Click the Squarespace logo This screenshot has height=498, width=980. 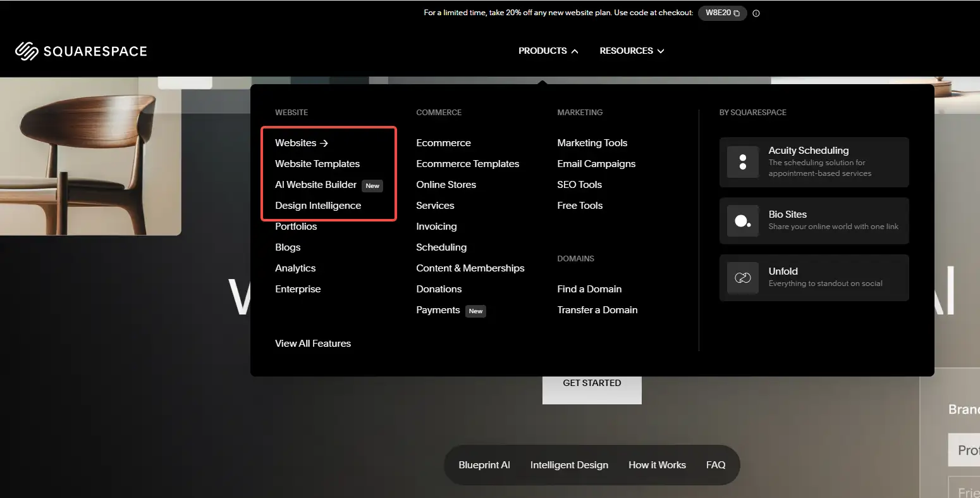point(81,51)
